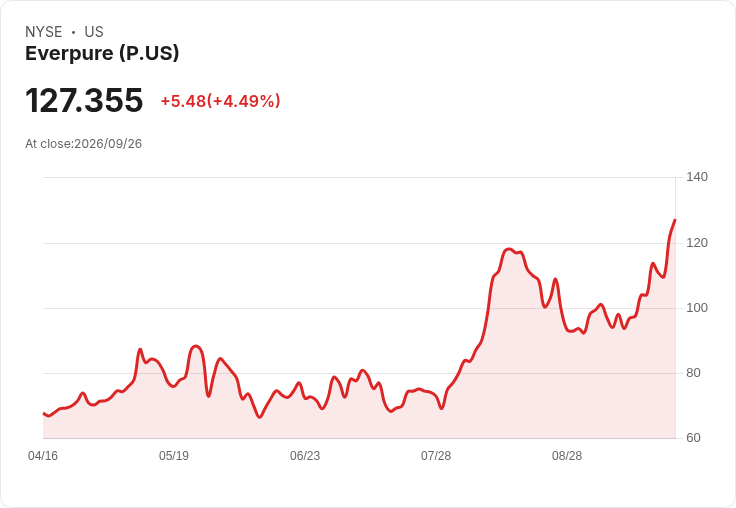
Task: Click the 05/19 date axis label
Action: (174, 455)
